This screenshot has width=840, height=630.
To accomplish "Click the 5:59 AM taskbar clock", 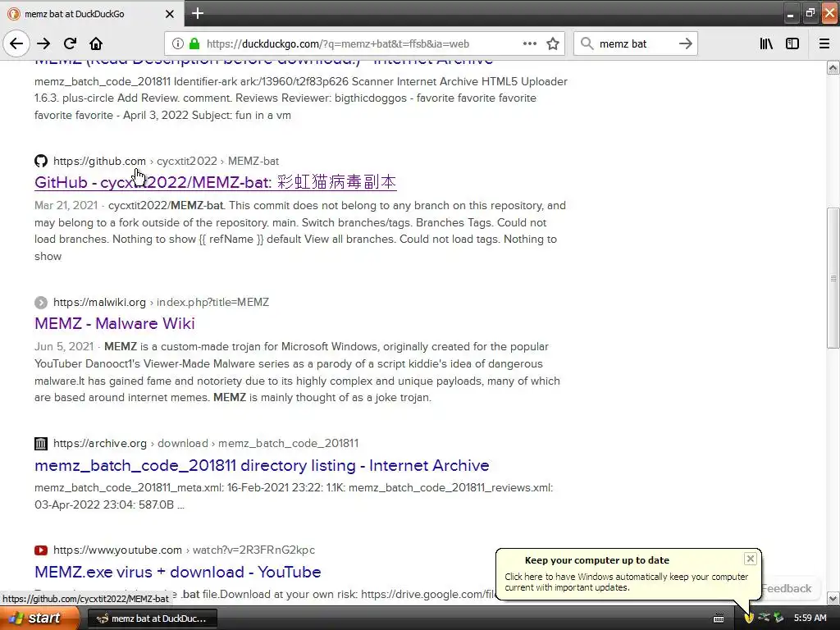I will [810, 619].
